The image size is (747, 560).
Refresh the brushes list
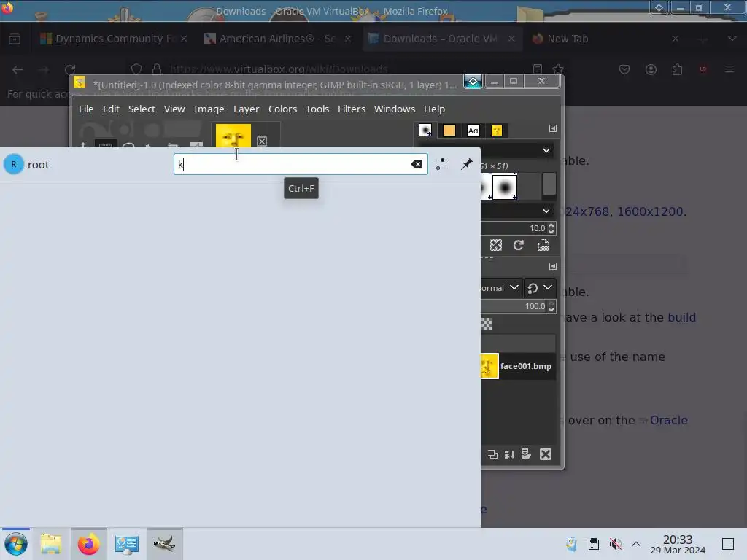[x=519, y=245]
